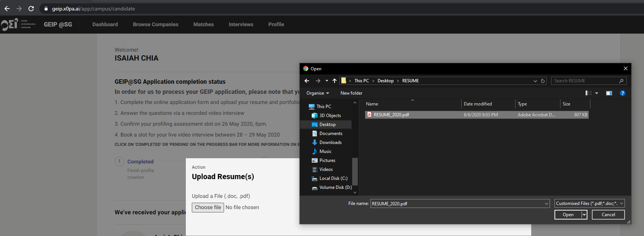Cancel the Open file dialog
The image size is (644, 236).
point(608,215)
